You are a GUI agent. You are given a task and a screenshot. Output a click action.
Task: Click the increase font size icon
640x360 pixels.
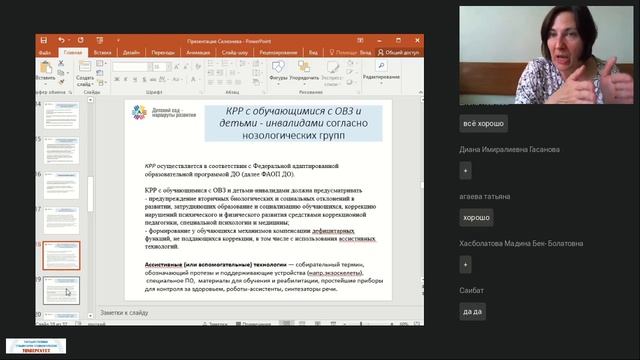pos(177,67)
